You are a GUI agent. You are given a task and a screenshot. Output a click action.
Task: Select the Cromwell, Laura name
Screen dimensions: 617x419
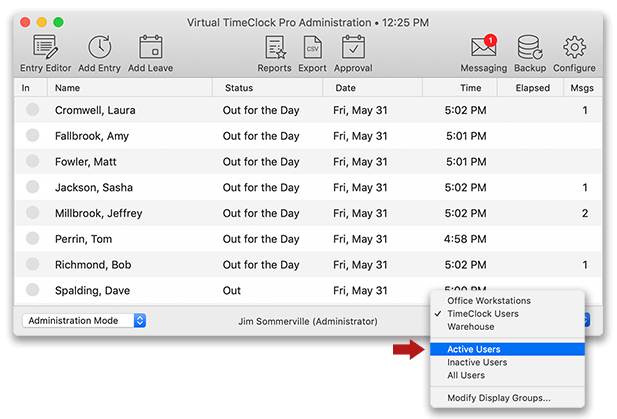95,110
